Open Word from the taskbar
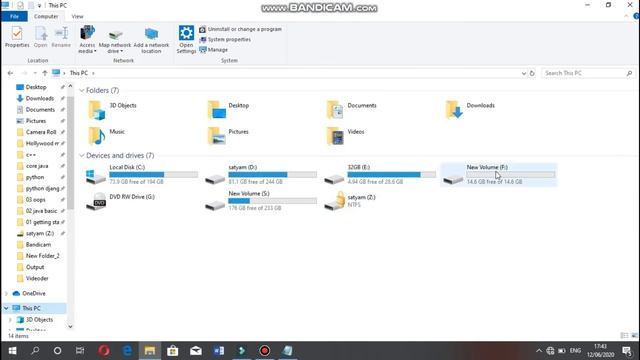Viewport: 640px width, 360px height. pyautogui.click(x=219, y=351)
